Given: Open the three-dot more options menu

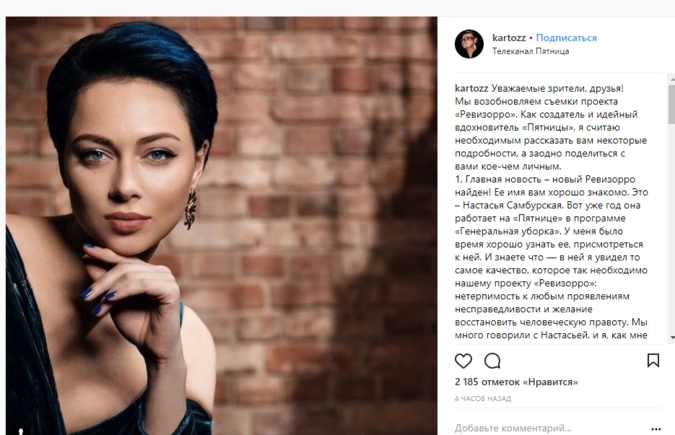Looking at the screenshot, I should pyautogui.click(x=656, y=429).
